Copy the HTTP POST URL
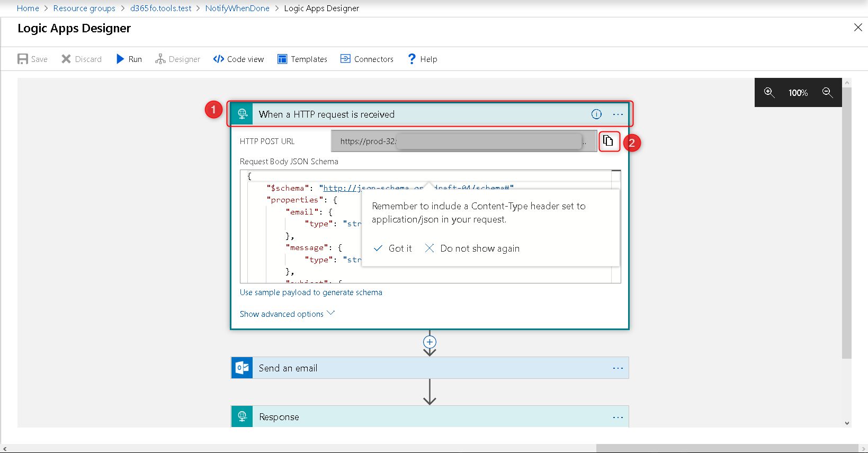This screenshot has width=868, height=453. click(x=609, y=141)
